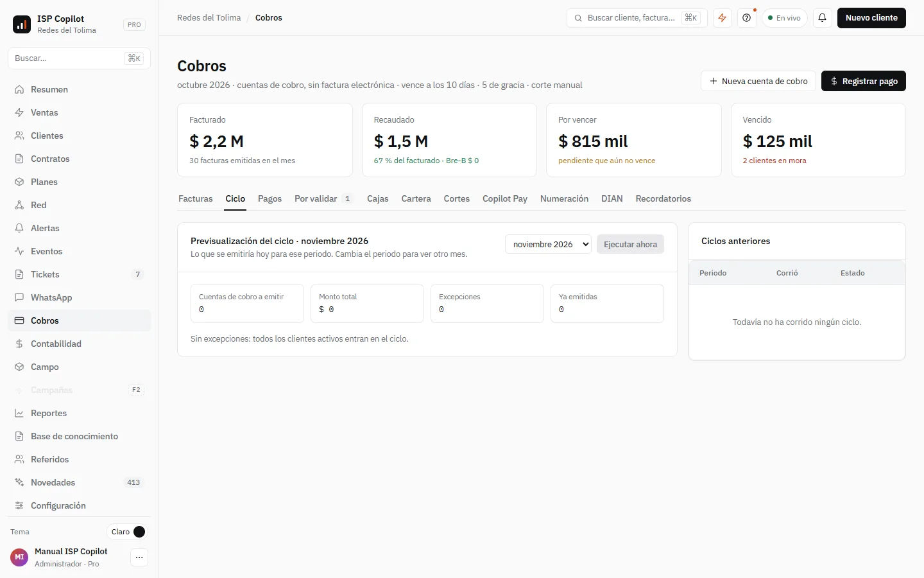Click the WhatsApp chat bubble icon
The width and height of the screenshot is (924, 578).
(19, 297)
